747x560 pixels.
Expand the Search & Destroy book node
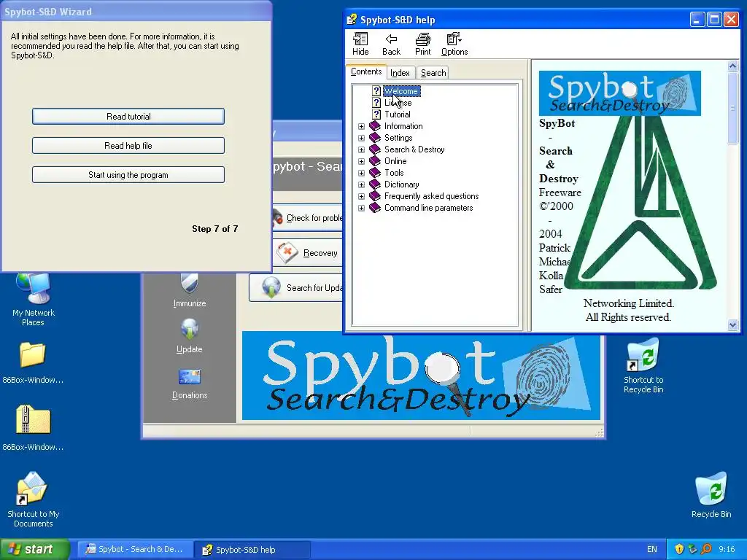coord(361,149)
